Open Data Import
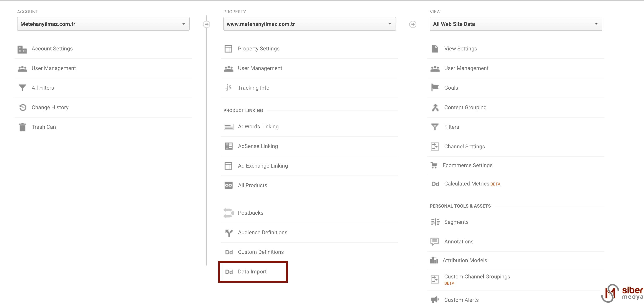The height and width of the screenshot is (307, 644). 252,272
